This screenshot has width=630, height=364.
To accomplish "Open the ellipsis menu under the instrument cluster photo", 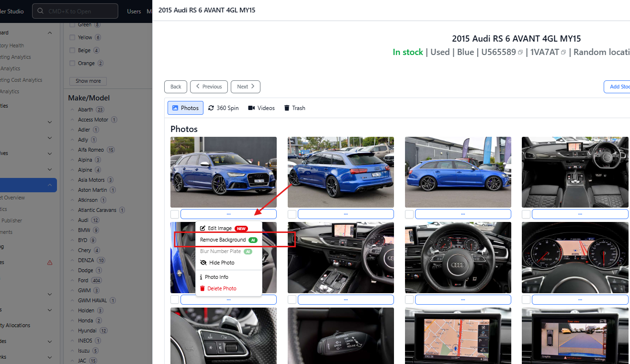I will [580, 299].
